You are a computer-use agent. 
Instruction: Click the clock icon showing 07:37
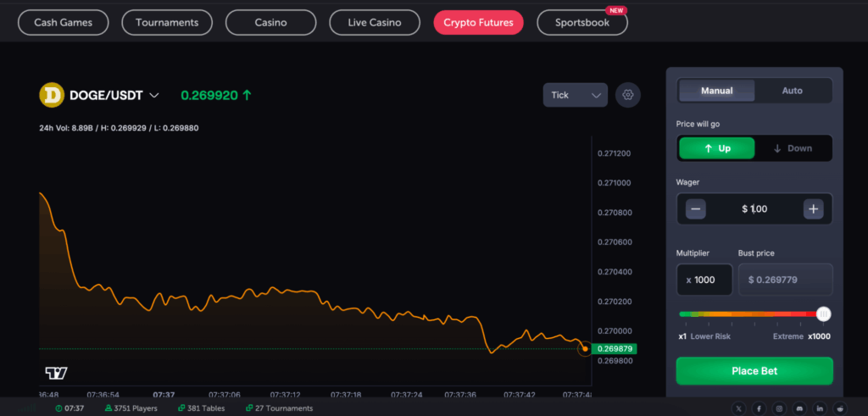(x=58, y=408)
